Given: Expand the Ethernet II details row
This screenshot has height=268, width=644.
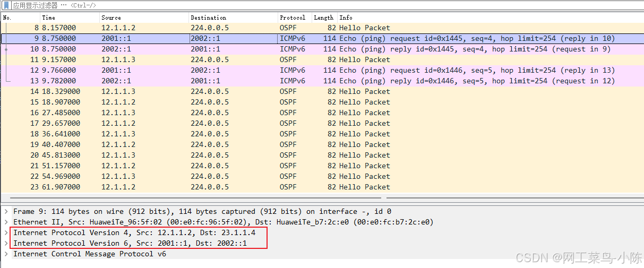Looking at the screenshot, I should 6,222.
